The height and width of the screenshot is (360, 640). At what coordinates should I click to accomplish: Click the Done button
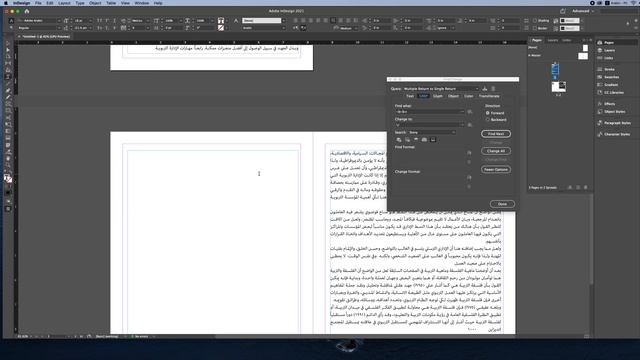click(x=502, y=204)
